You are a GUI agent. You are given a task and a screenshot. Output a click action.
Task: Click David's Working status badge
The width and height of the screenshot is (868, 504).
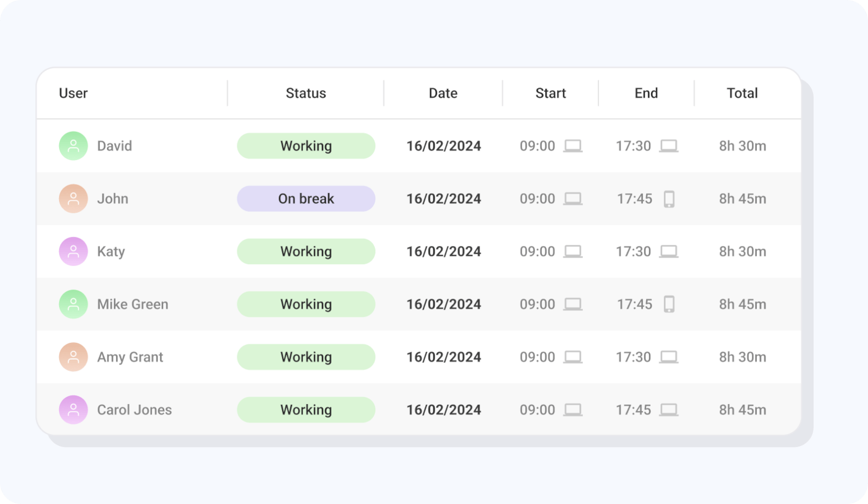coord(306,146)
